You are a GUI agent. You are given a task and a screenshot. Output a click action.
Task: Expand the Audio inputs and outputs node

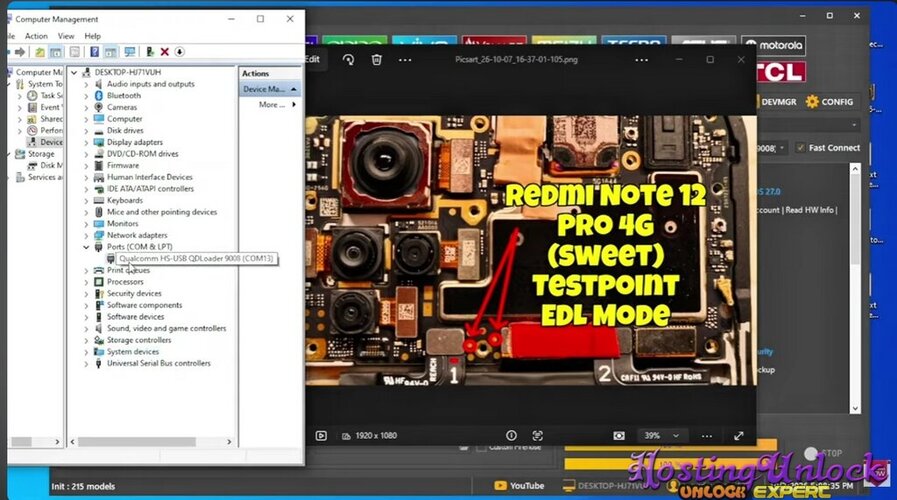86,84
